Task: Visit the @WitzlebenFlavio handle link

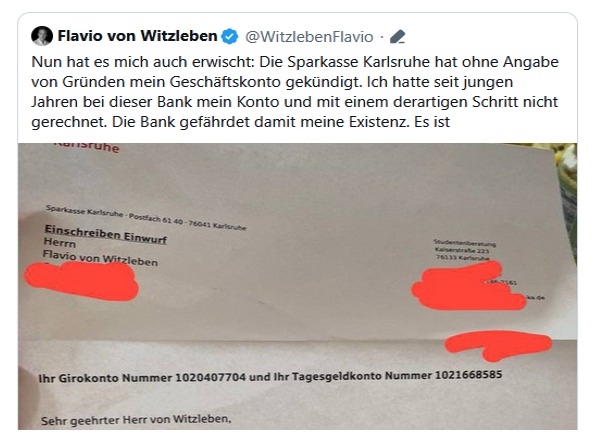Action: point(309,37)
